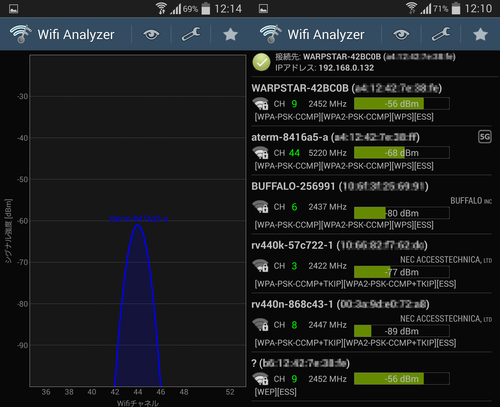Tap the -89 dBm signal bar
The width and height of the screenshot is (500, 407).
(402, 331)
